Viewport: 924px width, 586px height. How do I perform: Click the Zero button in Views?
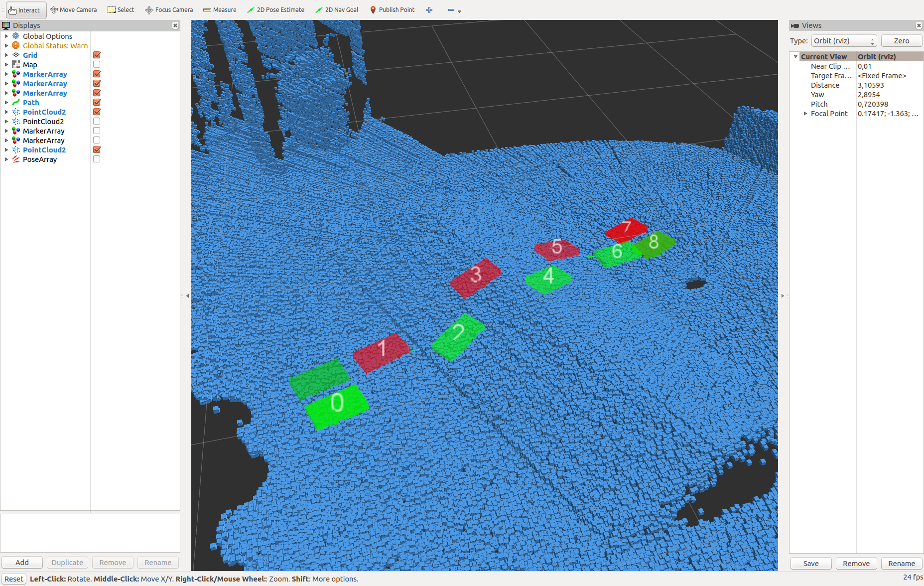[901, 41]
